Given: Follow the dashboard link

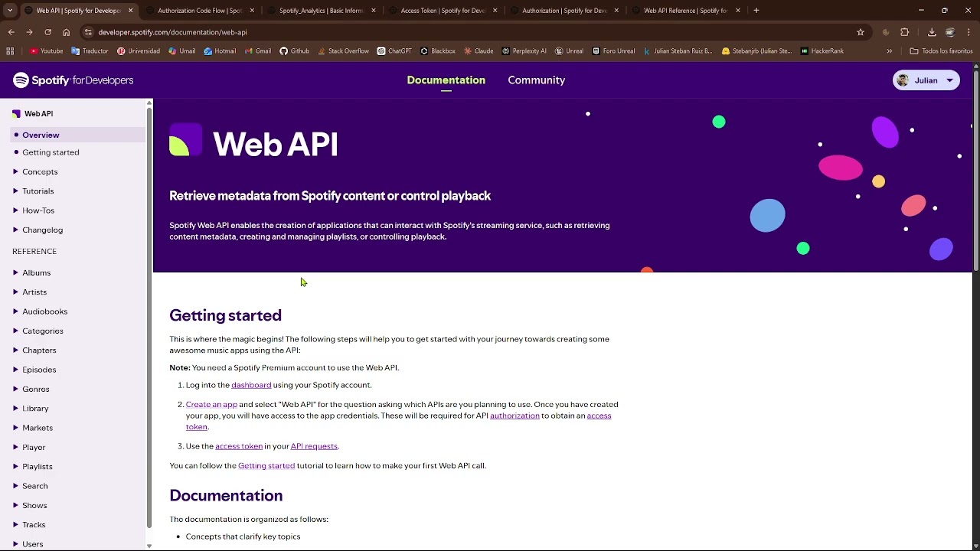Looking at the screenshot, I should [x=251, y=385].
